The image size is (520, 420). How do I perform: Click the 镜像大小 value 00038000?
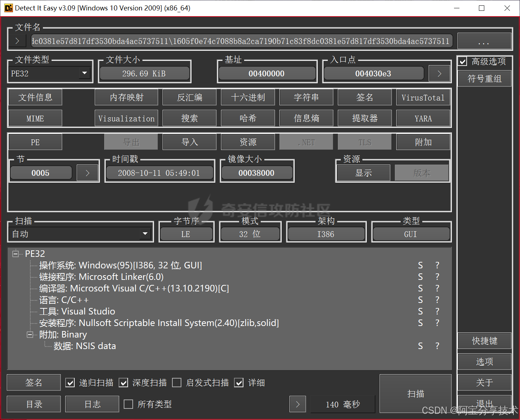pyautogui.click(x=257, y=173)
